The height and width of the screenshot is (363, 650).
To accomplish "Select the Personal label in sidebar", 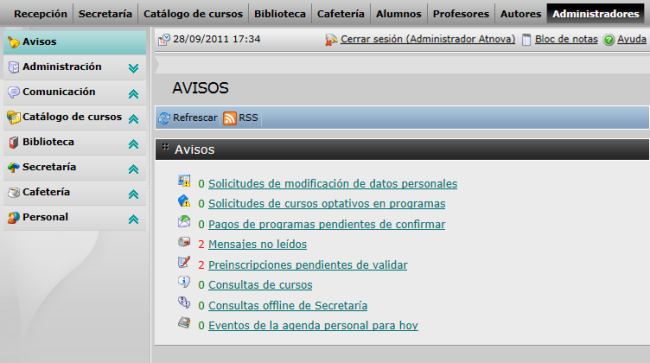I will point(45,217).
